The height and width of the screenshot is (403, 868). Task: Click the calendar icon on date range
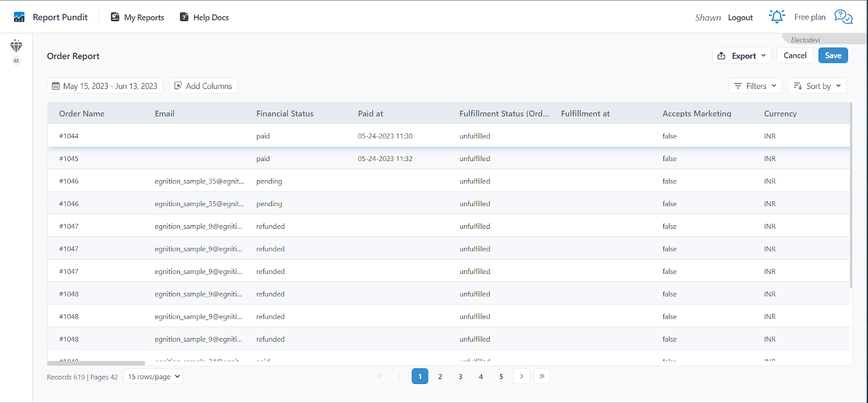56,86
